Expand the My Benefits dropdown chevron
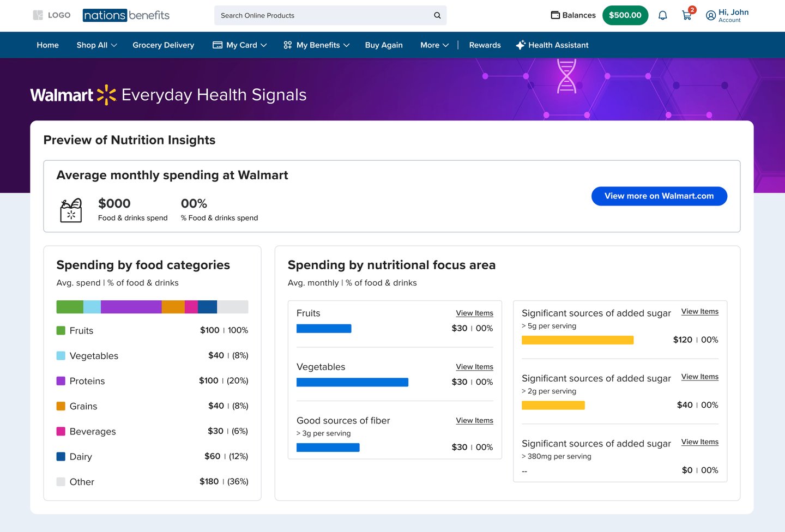The image size is (785, 532). pos(346,45)
